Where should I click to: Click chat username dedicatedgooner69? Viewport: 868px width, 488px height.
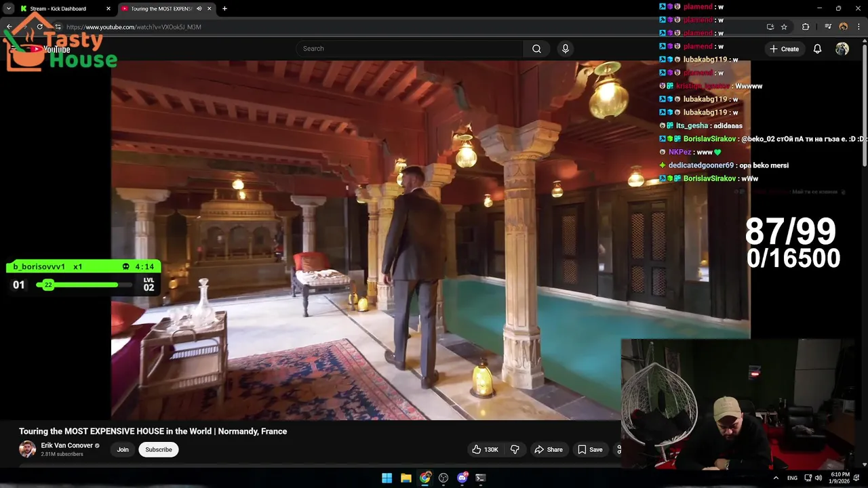701,165
